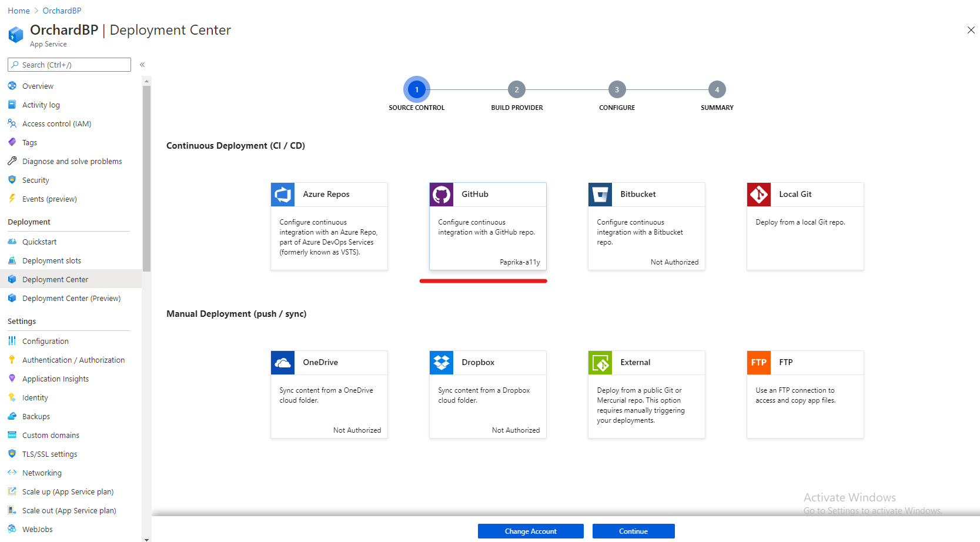Click the TLS/SSL settings shield icon
The image size is (980, 542).
[12, 454]
